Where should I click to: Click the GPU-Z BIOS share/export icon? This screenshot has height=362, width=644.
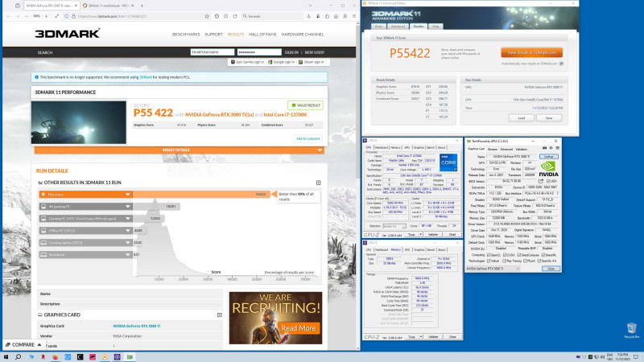coord(541,181)
